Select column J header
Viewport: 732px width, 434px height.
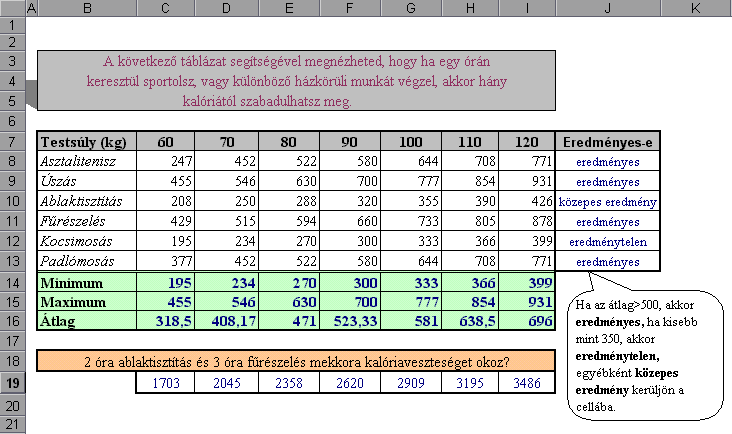point(610,8)
